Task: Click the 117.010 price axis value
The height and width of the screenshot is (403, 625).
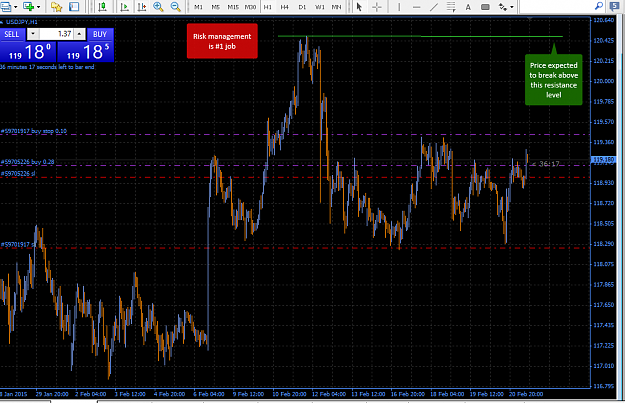Action: coord(603,366)
